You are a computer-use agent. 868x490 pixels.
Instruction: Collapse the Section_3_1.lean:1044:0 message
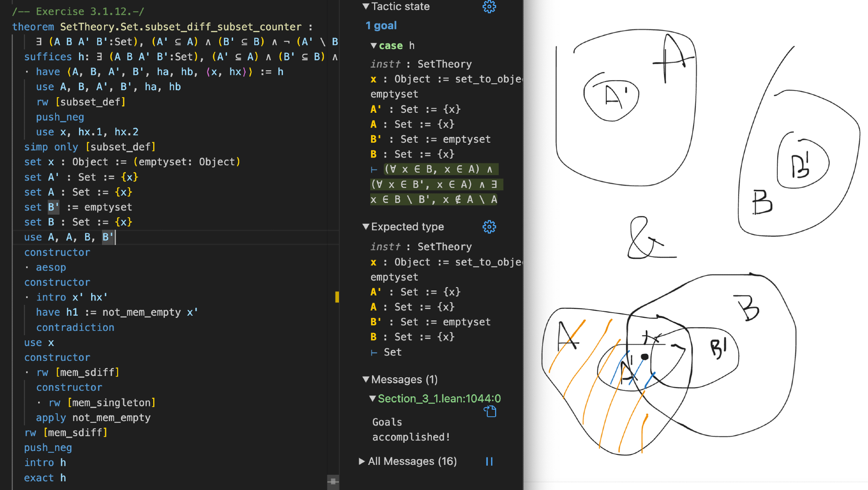372,399
